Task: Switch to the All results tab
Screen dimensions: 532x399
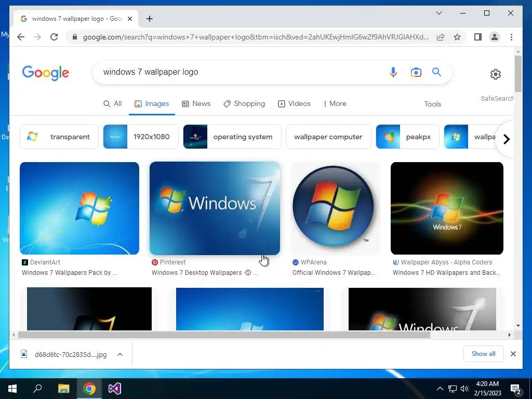Action: pos(112,103)
